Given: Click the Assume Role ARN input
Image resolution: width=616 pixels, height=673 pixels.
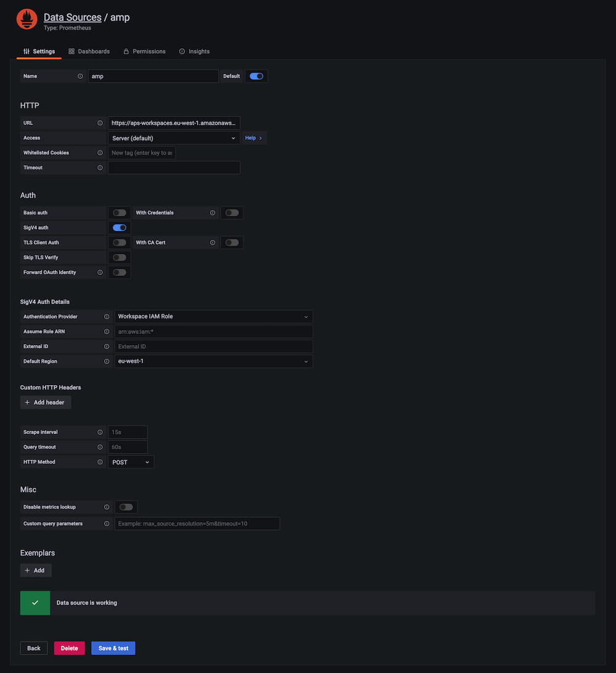Looking at the screenshot, I should (214, 332).
